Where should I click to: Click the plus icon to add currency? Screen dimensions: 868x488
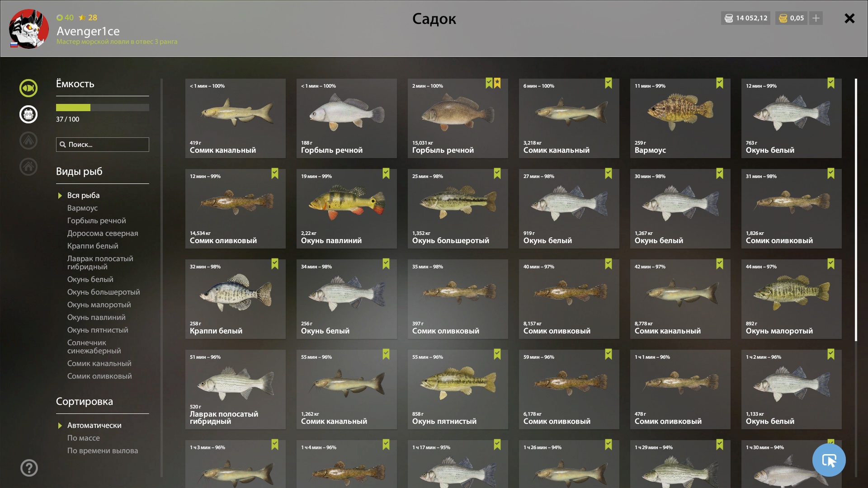pos(816,18)
